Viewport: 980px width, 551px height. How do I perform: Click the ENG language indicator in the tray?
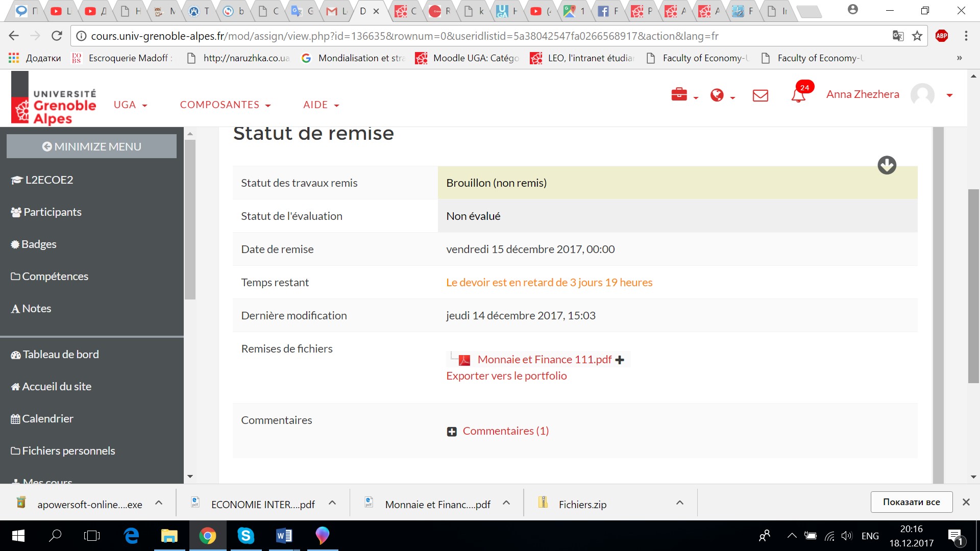click(870, 536)
